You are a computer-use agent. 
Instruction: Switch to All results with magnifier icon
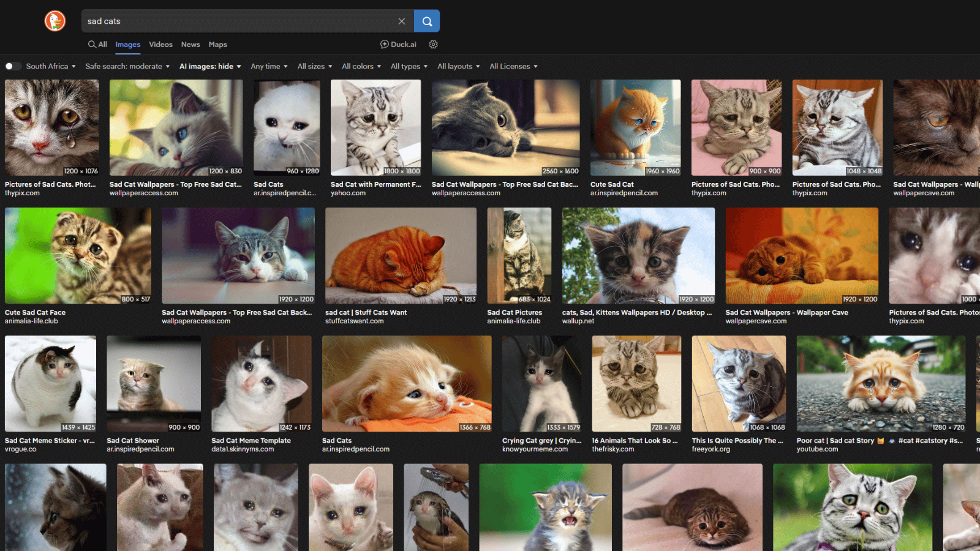97,45
